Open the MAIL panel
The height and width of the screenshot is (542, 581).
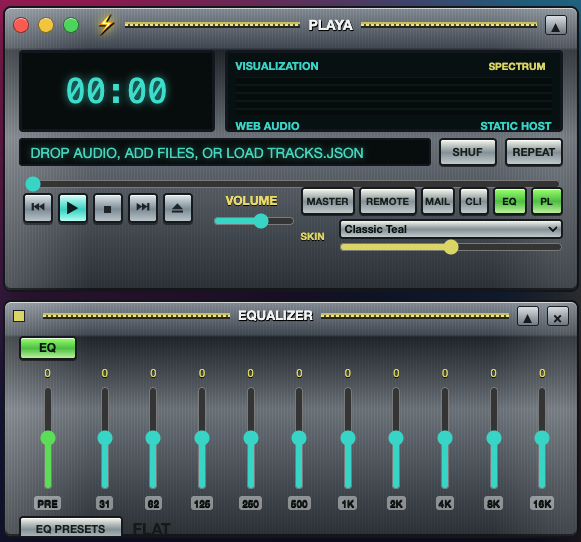(438, 201)
